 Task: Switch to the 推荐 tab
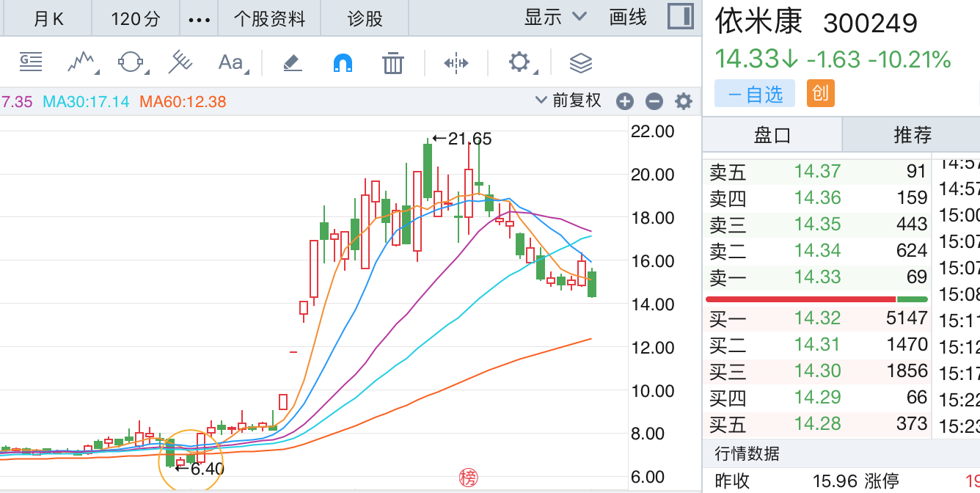coord(912,134)
